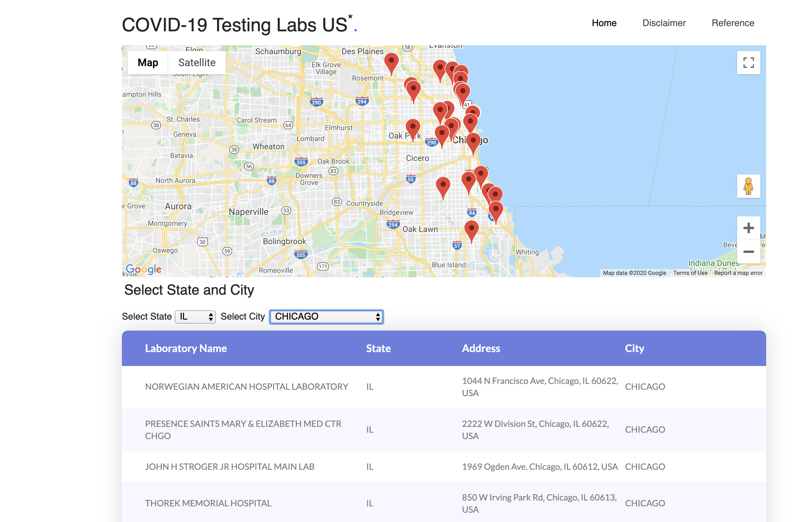Toggle fullscreen map view
The height and width of the screenshot is (522, 812).
[x=748, y=62]
